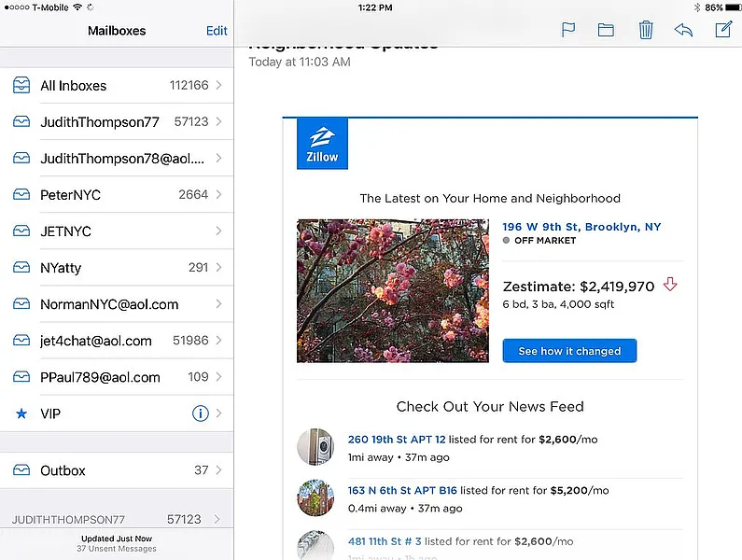This screenshot has width=742, height=560.
Task: Delete the email with trash icon
Action: tap(646, 31)
